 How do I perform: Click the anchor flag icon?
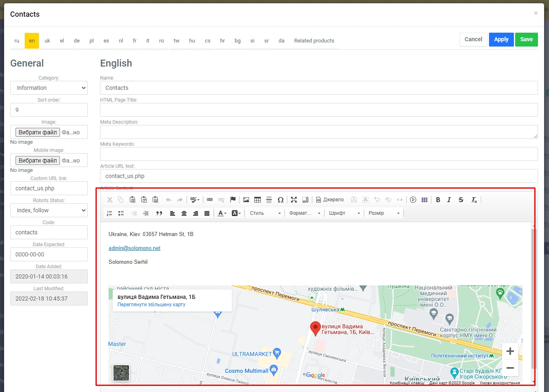(x=233, y=200)
